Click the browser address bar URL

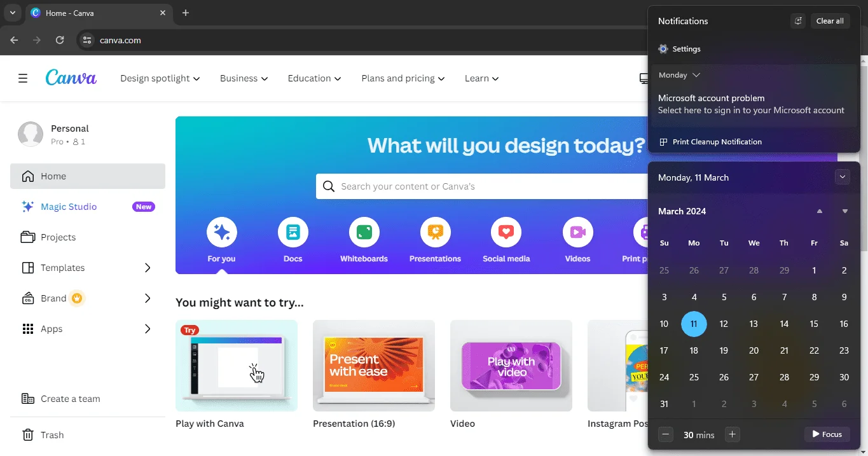pos(120,40)
